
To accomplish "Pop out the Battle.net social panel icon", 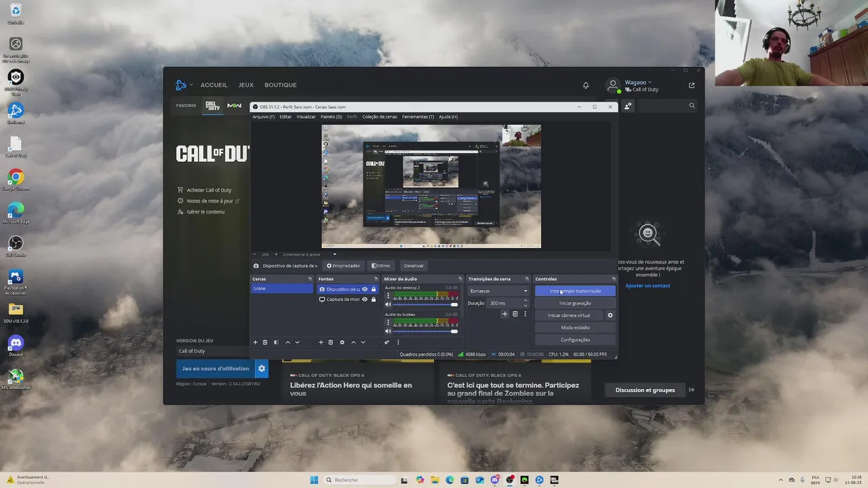I will point(692,85).
